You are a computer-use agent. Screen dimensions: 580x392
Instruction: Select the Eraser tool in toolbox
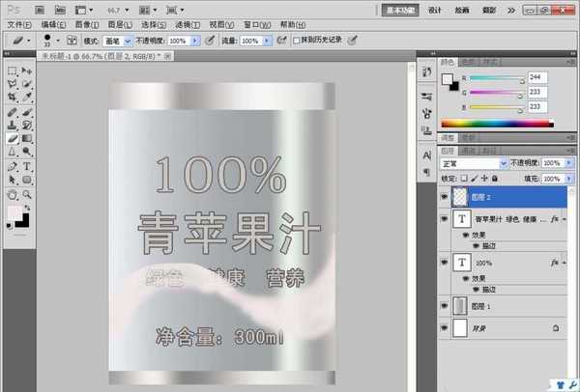click(x=13, y=138)
